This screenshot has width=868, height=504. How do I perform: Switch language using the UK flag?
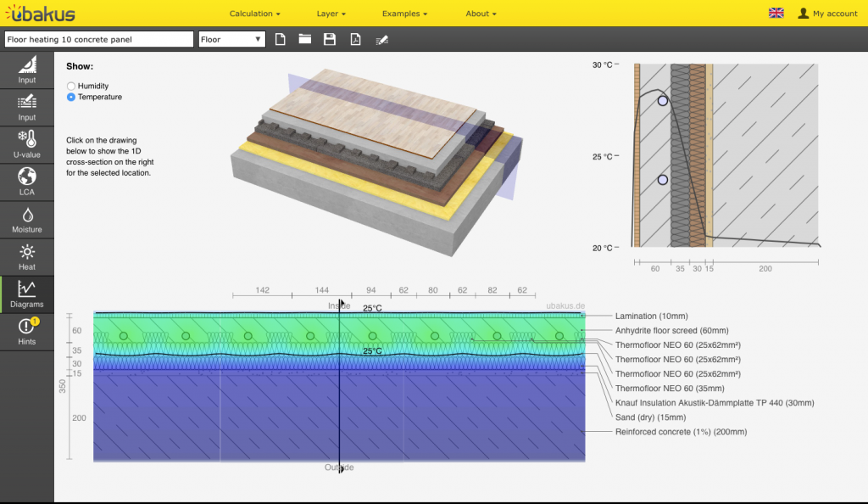click(776, 14)
